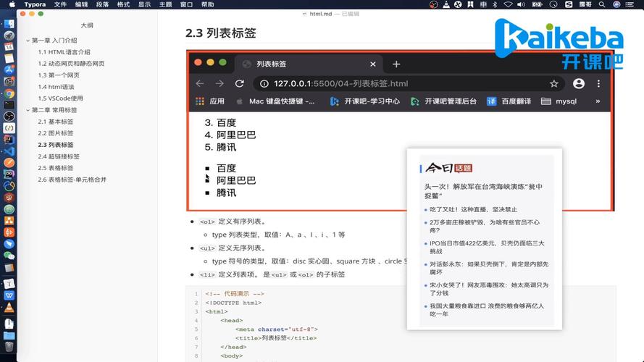644x362 pixels.
Task: Open the 段落 menu
Action: click(102, 4)
